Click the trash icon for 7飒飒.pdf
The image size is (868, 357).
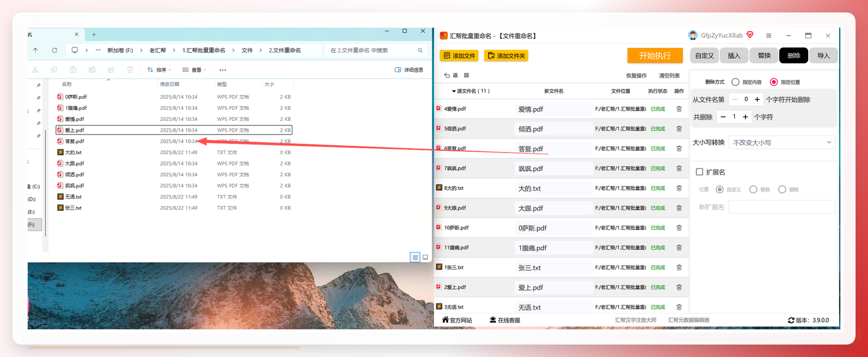point(679,168)
